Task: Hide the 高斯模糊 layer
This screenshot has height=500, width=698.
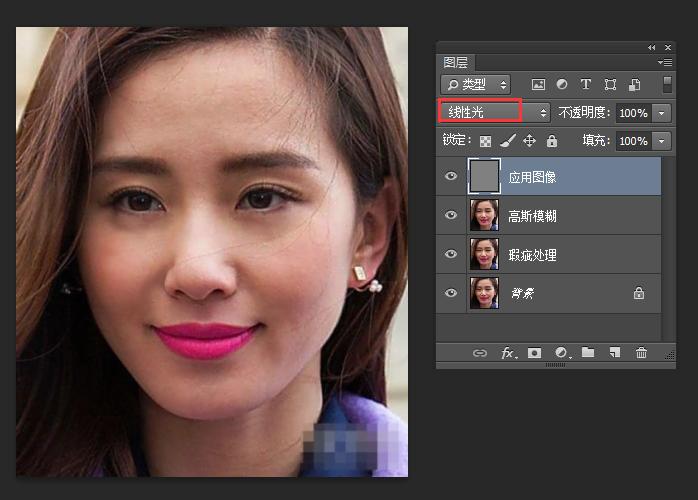Action: click(x=451, y=215)
